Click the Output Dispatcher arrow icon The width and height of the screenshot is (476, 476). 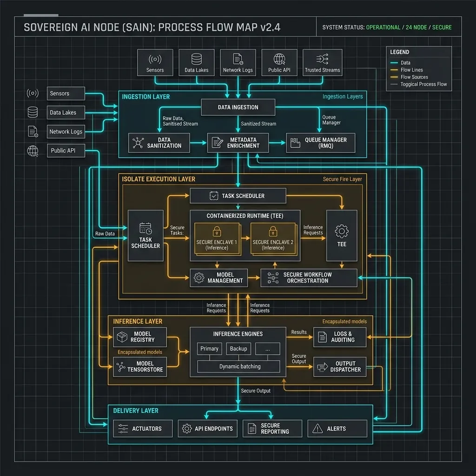[x=323, y=367]
